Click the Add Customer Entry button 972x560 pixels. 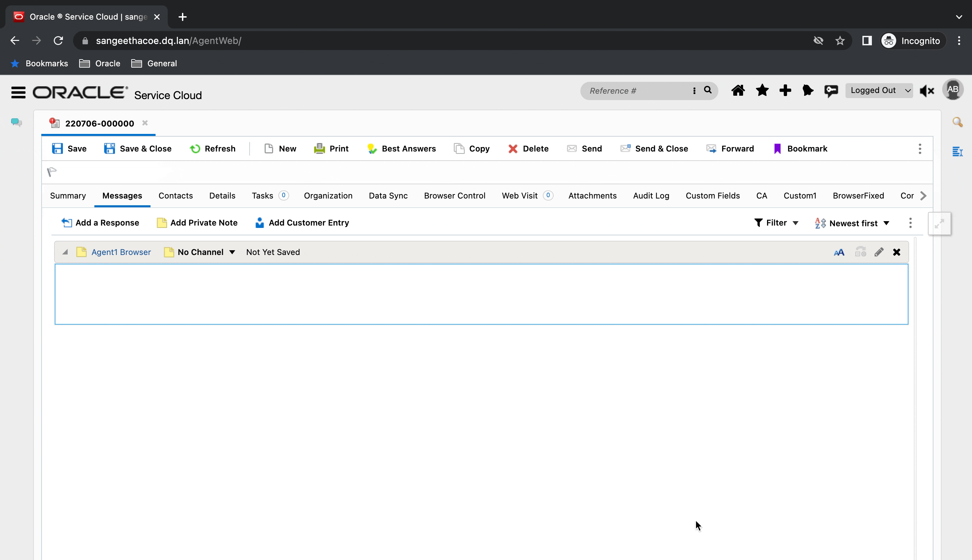[x=302, y=222]
